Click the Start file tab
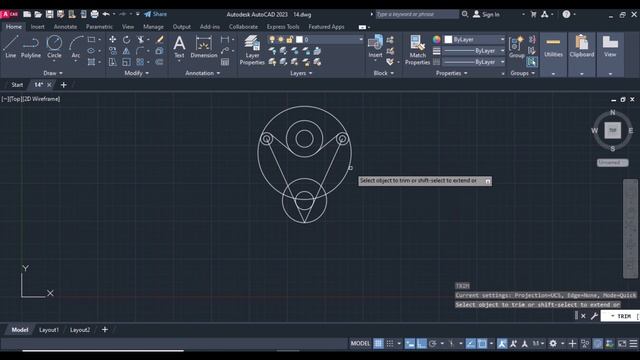 point(17,85)
